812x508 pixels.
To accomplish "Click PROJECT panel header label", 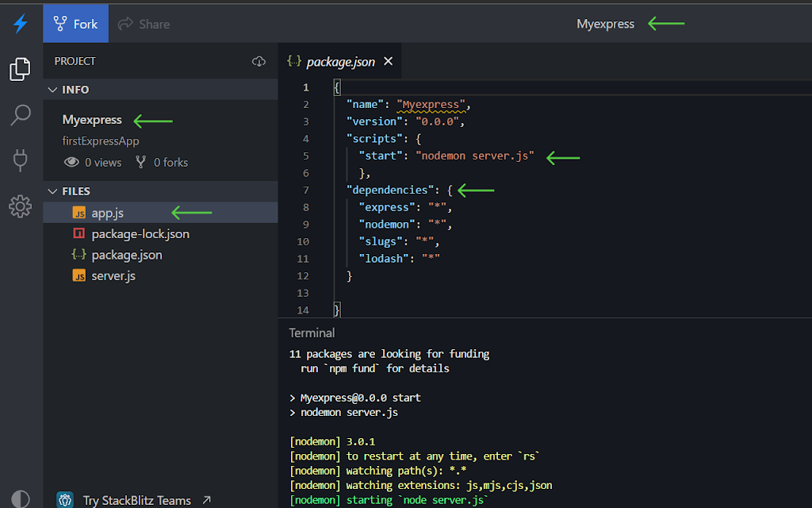I will click(x=75, y=61).
